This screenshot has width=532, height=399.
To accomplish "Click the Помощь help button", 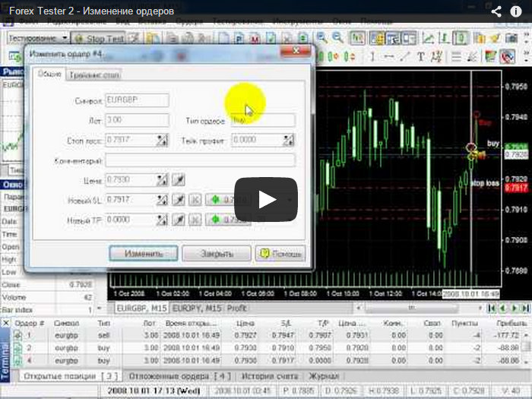I will pos(280,253).
